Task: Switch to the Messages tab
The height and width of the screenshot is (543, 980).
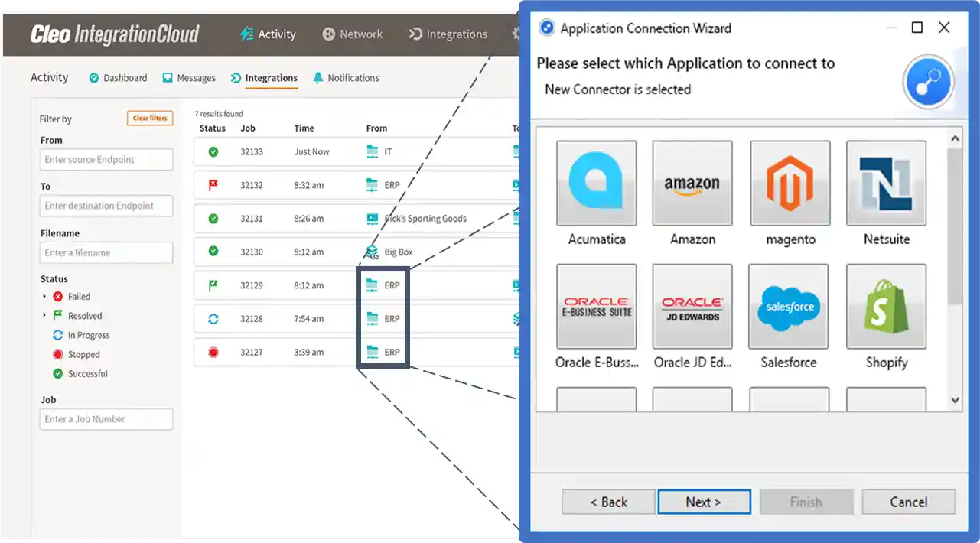Action: point(189,78)
